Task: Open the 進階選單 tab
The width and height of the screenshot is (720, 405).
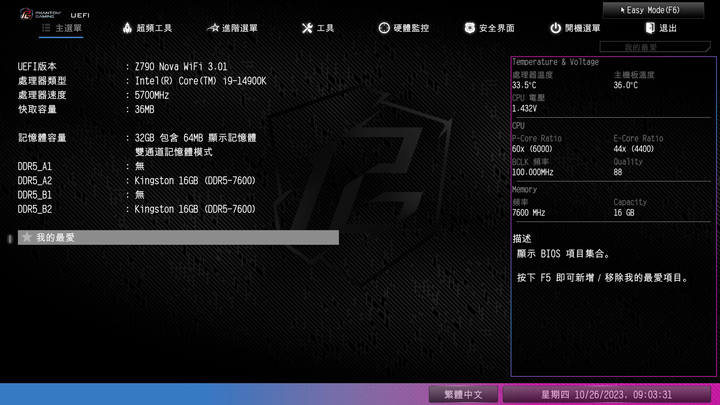Action: coord(232,28)
